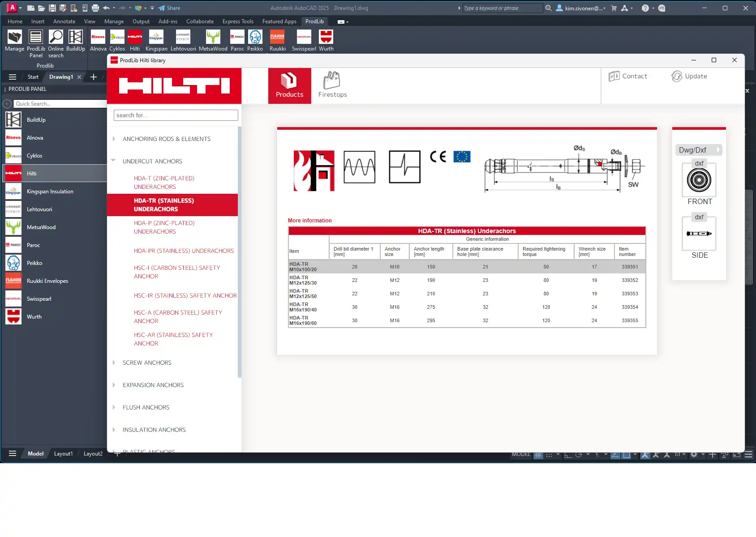
Task: Select MetsaWood in the ProdLib panel
Action: 41,227
